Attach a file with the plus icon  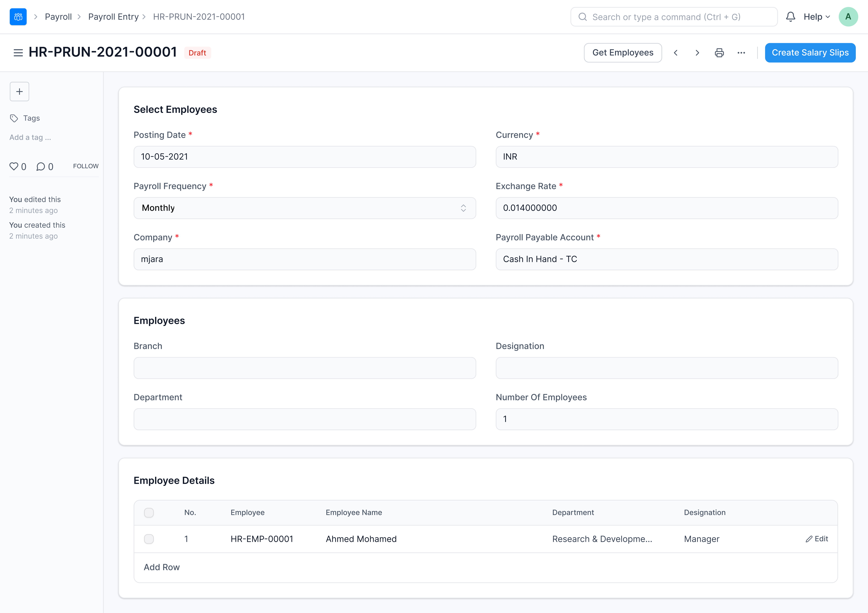tap(19, 91)
